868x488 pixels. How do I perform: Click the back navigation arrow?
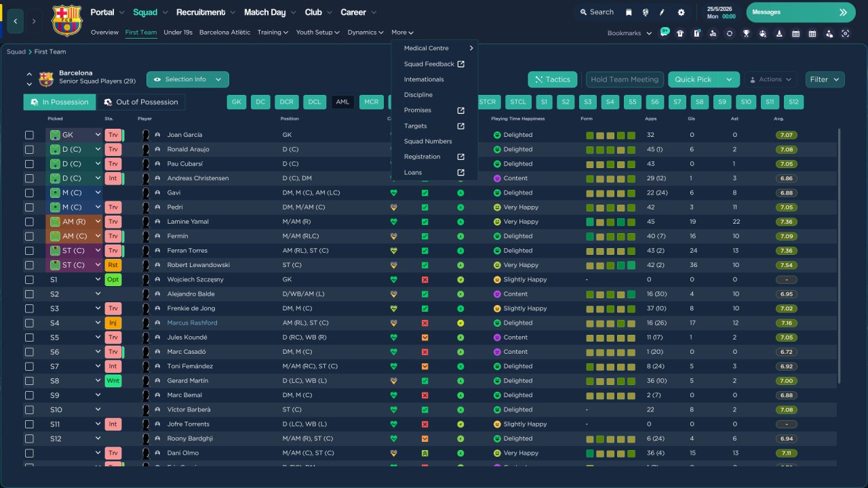click(x=16, y=21)
